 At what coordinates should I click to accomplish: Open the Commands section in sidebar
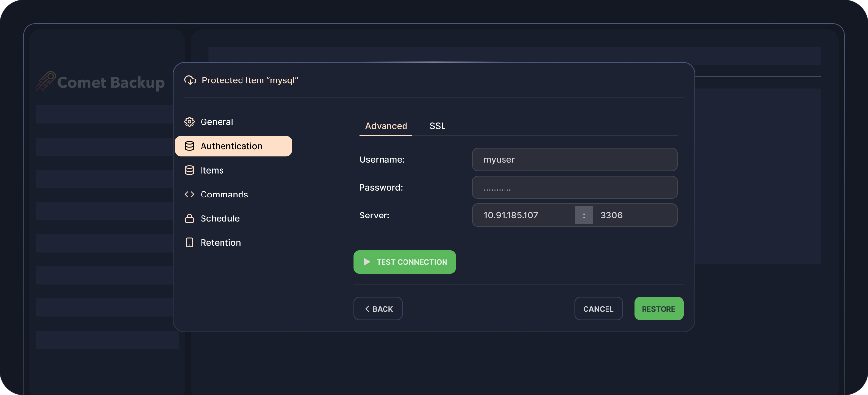pyautogui.click(x=224, y=194)
